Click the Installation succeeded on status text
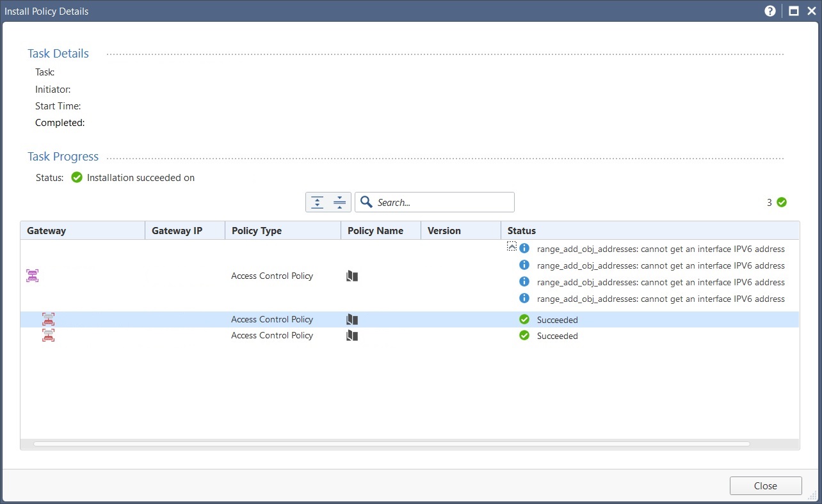The image size is (822, 504). coord(141,178)
